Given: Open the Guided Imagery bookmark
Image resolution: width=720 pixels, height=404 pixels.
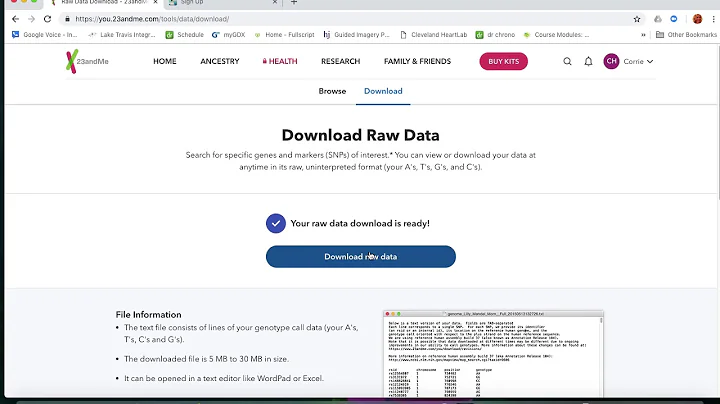Looking at the screenshot, I should point(357,34).
